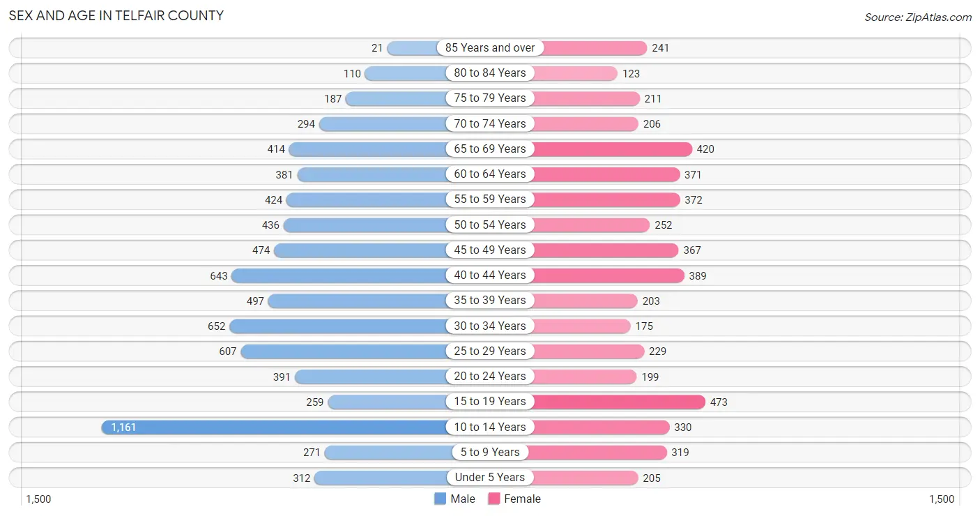Select the 30 to 34 Years male bar
This screenshot has width=980, height=516.
(339, 326)
